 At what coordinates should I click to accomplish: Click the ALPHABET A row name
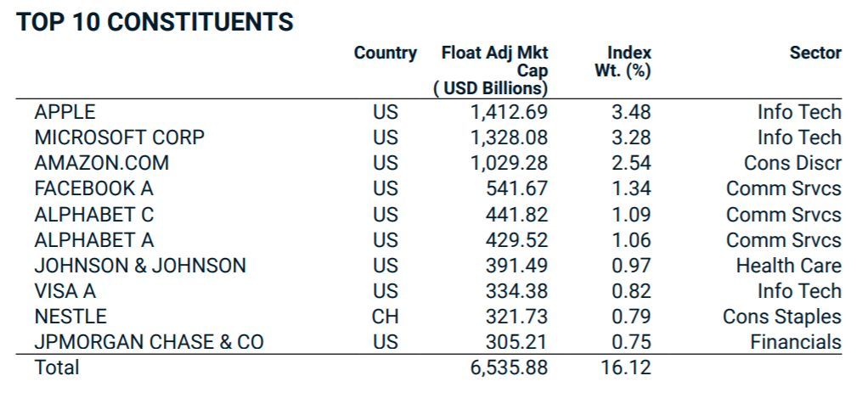94,240
